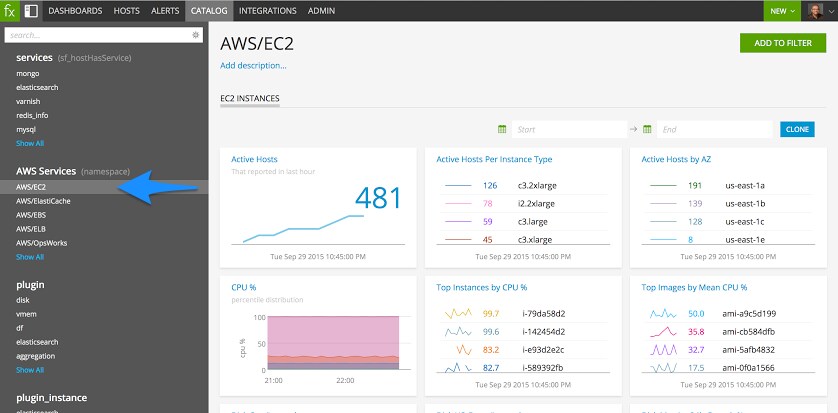Open the INTEGRATIONS page
This screenshot has height=413, width=838.
(x=268, y=11)
